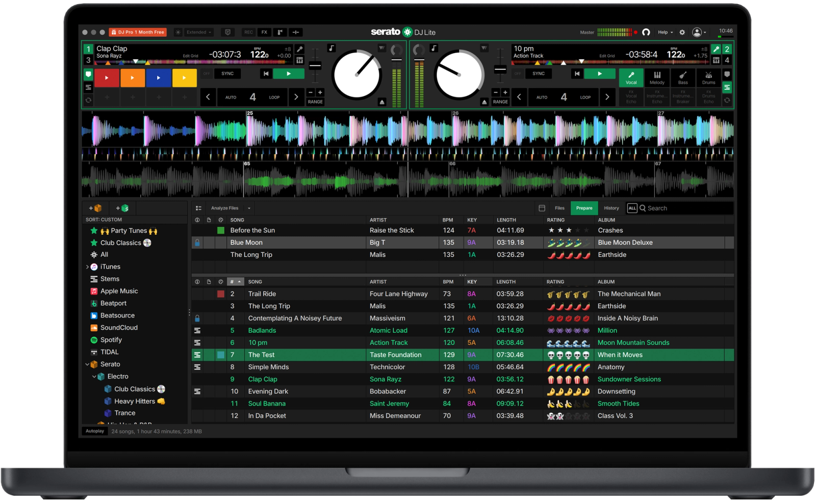The width and height of the screenshot is (816, 504).
Task: Toggle Autoplay at the bottom left
Action: (94, 431)
